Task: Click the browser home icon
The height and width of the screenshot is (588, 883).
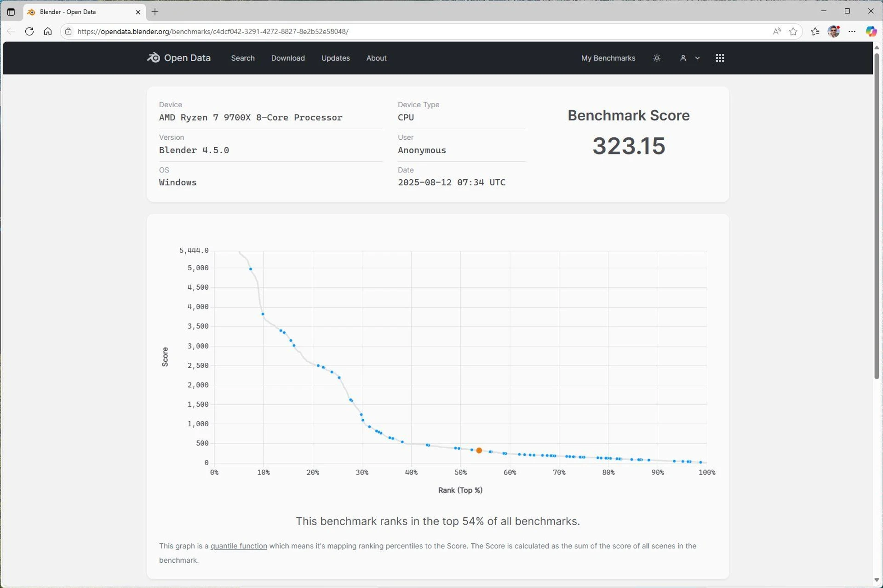Action: 48,31
